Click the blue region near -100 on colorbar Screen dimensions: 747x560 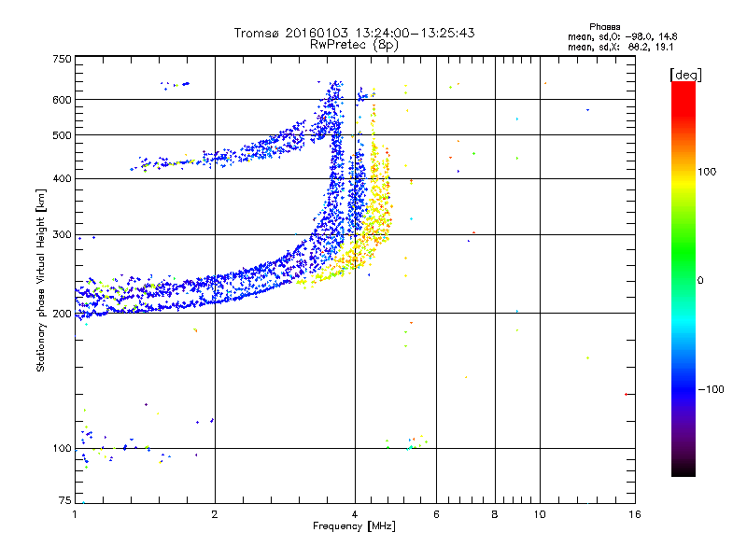684,389
